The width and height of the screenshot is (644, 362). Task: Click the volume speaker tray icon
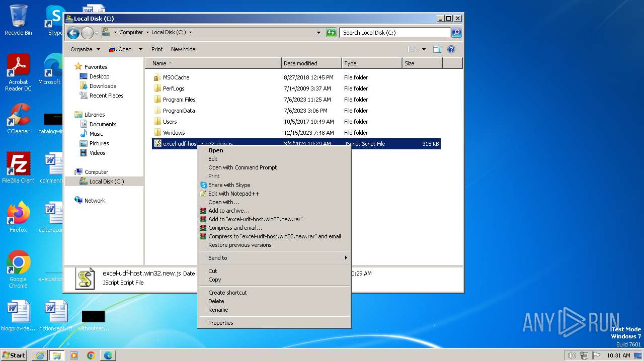(572, 355)
